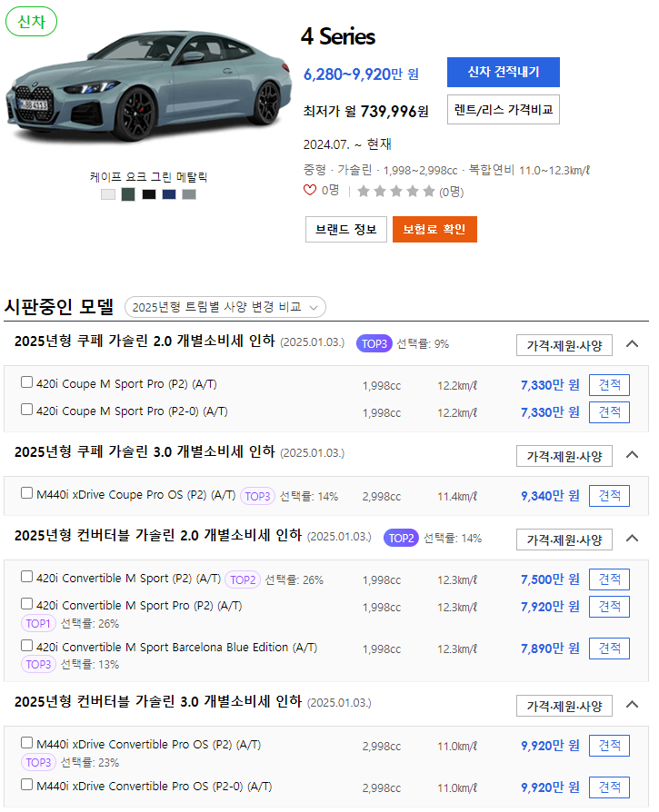Check M440i xDrive Convertible Pro OS (P2-0)
This screenshot has height=812, width=659.
[26, 784]
